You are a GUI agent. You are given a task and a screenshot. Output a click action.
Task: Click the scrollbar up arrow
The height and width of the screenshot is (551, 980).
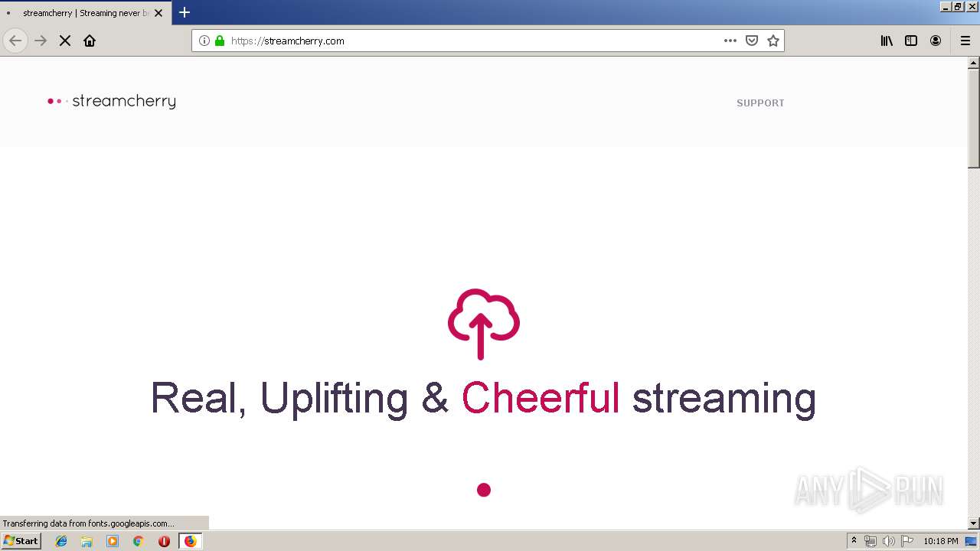[974, 63]
